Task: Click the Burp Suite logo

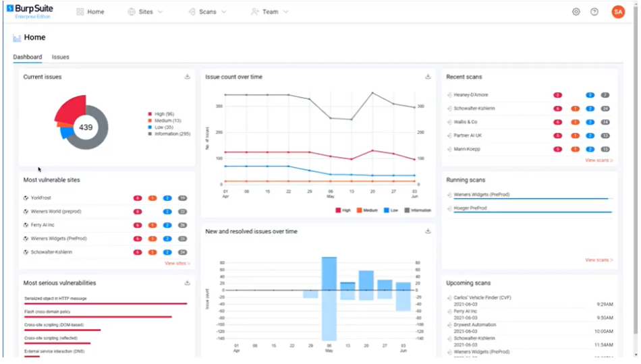Action: [30, 11]
